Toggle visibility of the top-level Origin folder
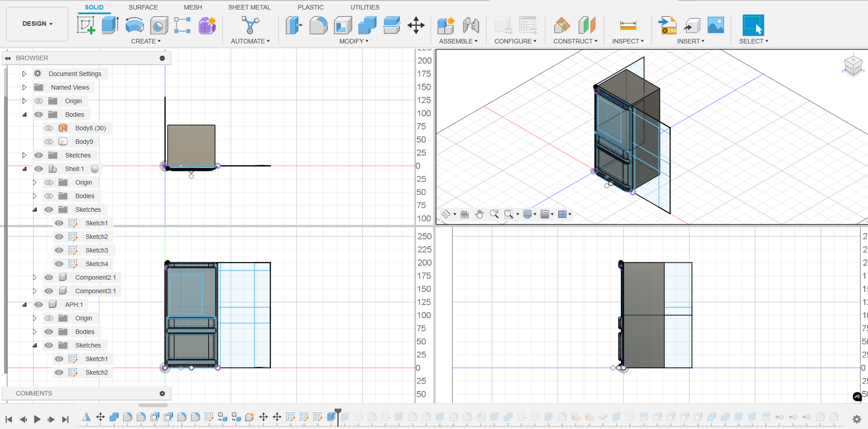Screen dimensions: 868x429 click(39, 101)
